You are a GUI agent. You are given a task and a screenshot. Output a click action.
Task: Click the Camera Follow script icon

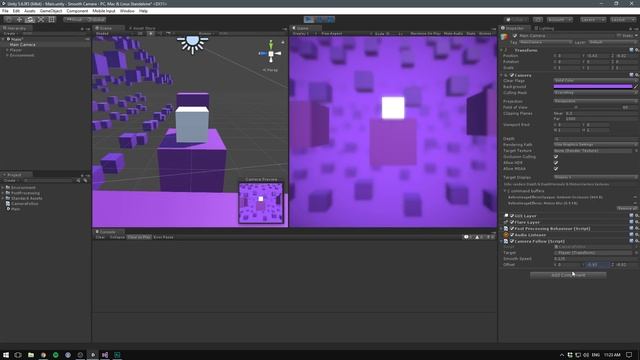click(x=506, y=241)
